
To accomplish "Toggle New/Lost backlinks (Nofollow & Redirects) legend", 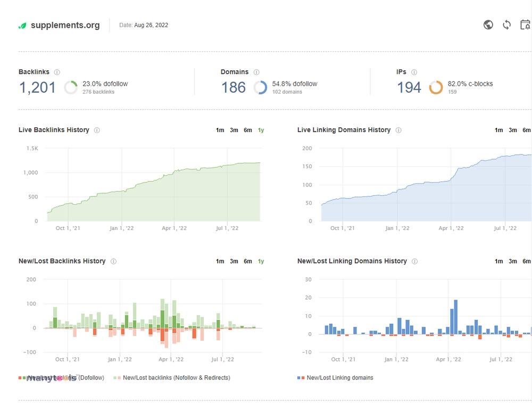I will (172, 377).
